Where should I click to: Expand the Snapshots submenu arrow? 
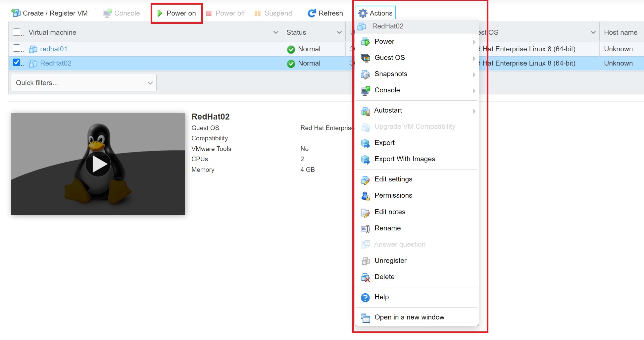click(x=474, y=74)
